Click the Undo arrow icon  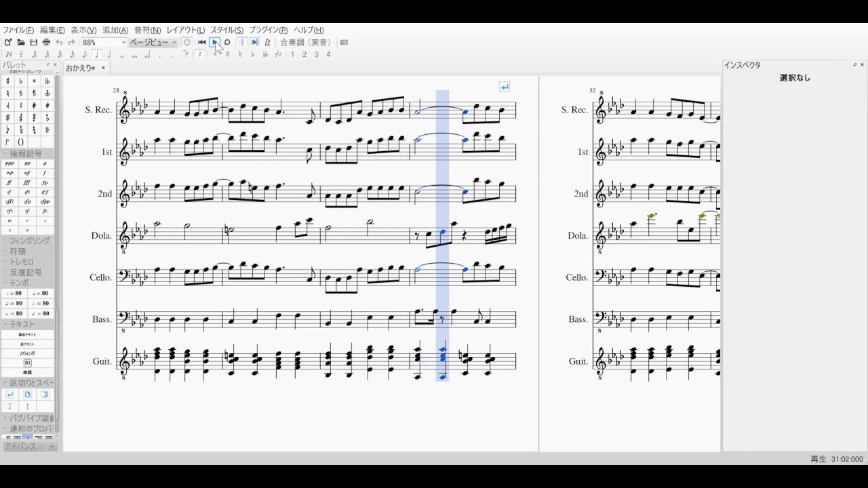[59, 42]
